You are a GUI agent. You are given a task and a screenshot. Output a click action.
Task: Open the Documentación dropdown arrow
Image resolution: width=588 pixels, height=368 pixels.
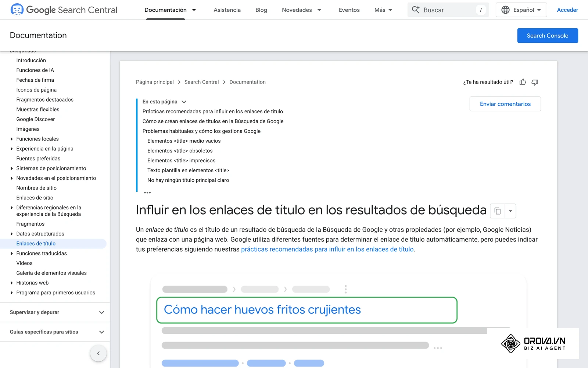[x=194, y=10]
